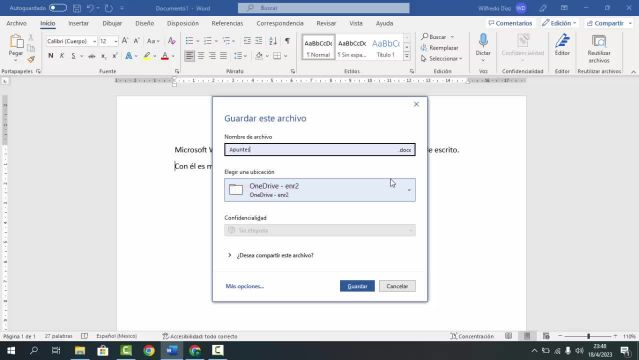The image size is (639, 360).
Task: Click the save icon in title bar
Action: (77, 8)
